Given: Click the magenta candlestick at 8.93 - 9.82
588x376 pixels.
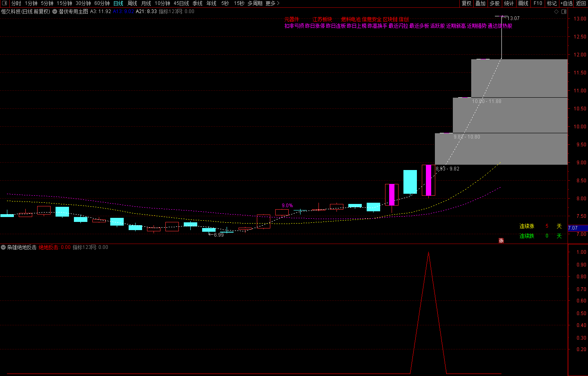Looking at the screenshot, I should (x=428, y=180).
